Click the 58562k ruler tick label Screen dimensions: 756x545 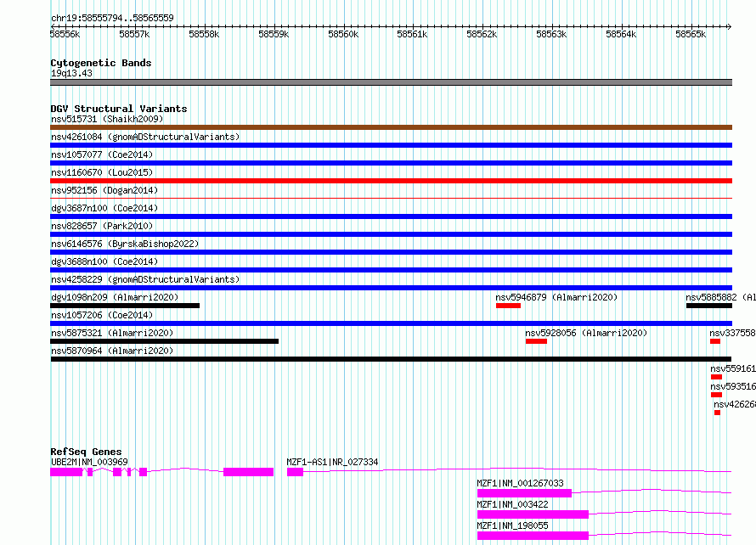click(482, 34)
